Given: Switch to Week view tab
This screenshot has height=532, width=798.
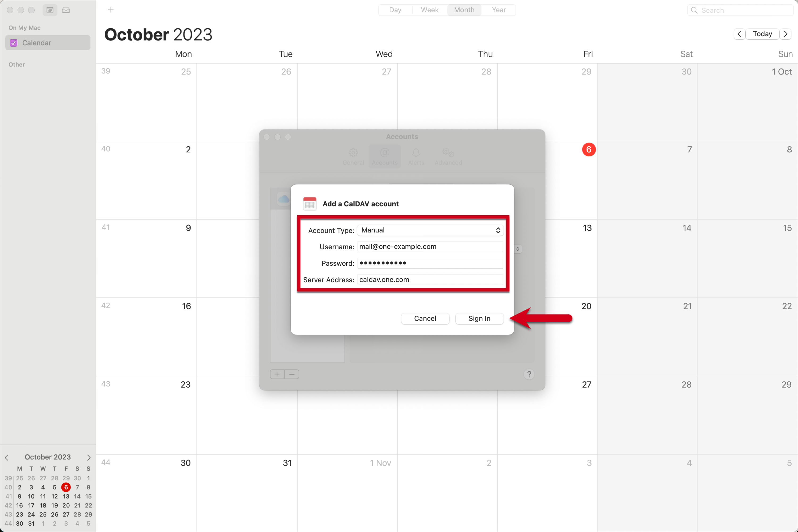Looking at the screenshot, I should (x=429, y=10).
